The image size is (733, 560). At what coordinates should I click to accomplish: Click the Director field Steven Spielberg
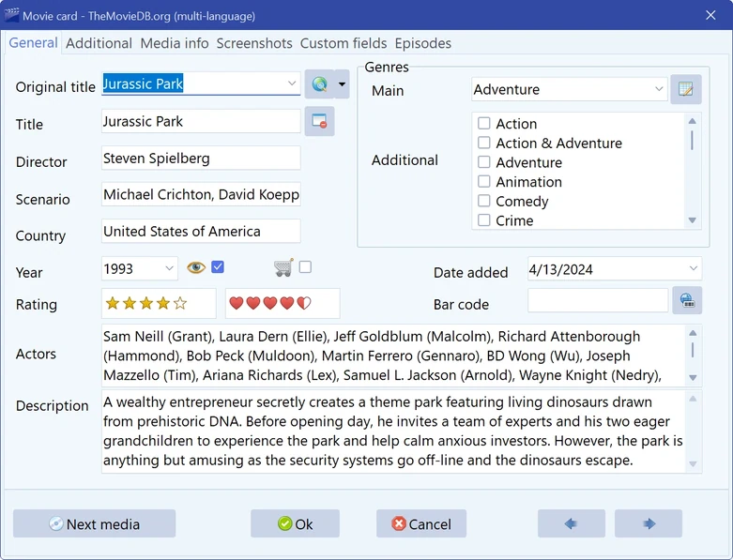(201, 159)
